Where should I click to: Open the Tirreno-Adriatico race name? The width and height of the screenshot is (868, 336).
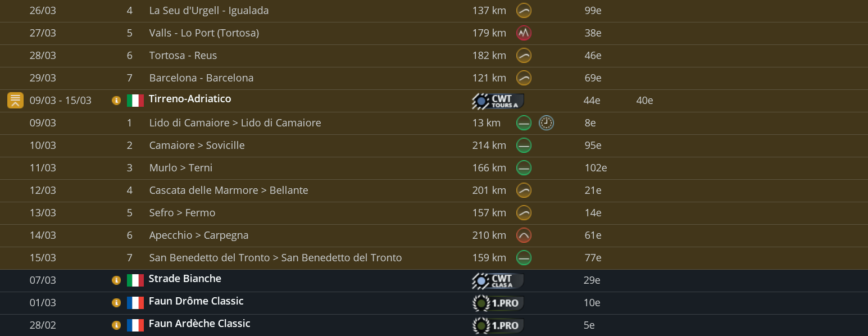(190, 99)
